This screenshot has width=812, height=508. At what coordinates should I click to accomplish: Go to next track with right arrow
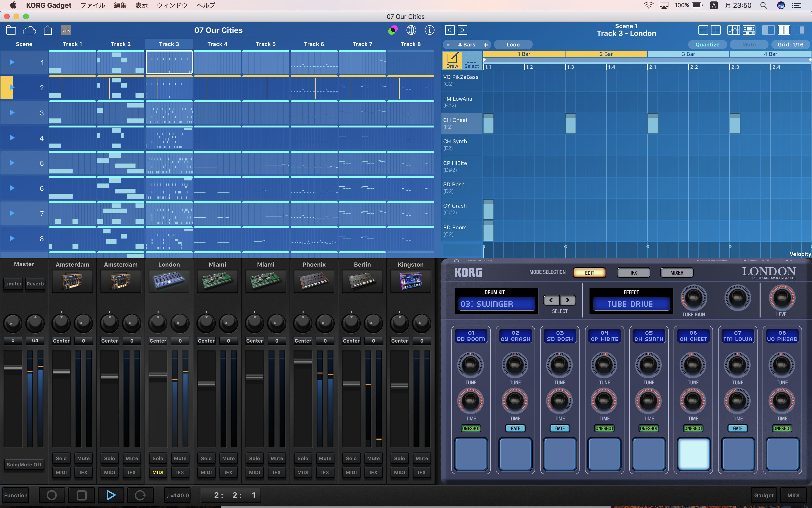pyautogui.click(x=462, y=30)
